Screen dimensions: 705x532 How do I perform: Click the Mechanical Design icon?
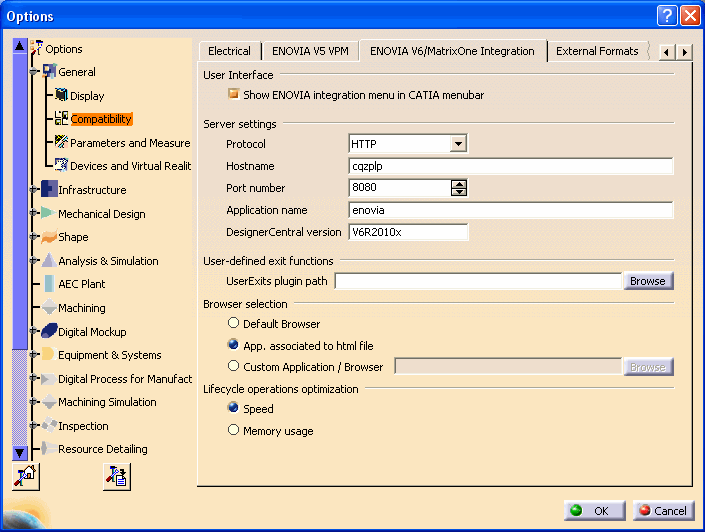[48, 213]
